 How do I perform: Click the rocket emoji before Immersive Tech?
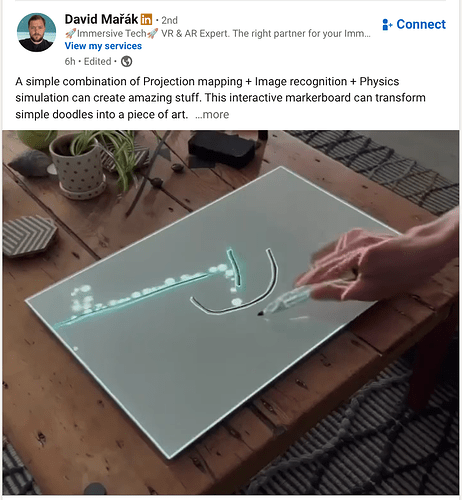[x=71, y=33]
